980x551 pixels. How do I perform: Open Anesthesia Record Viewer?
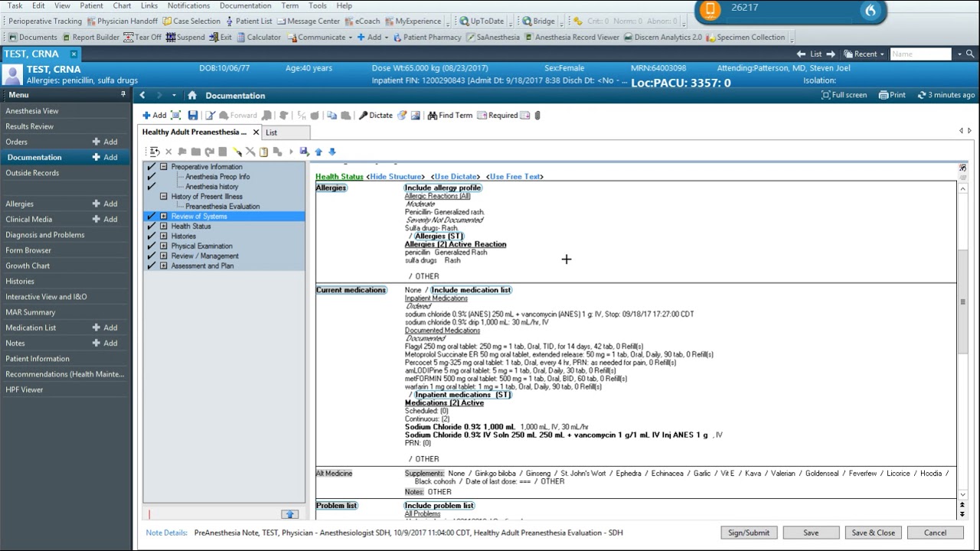click(571, 37)
